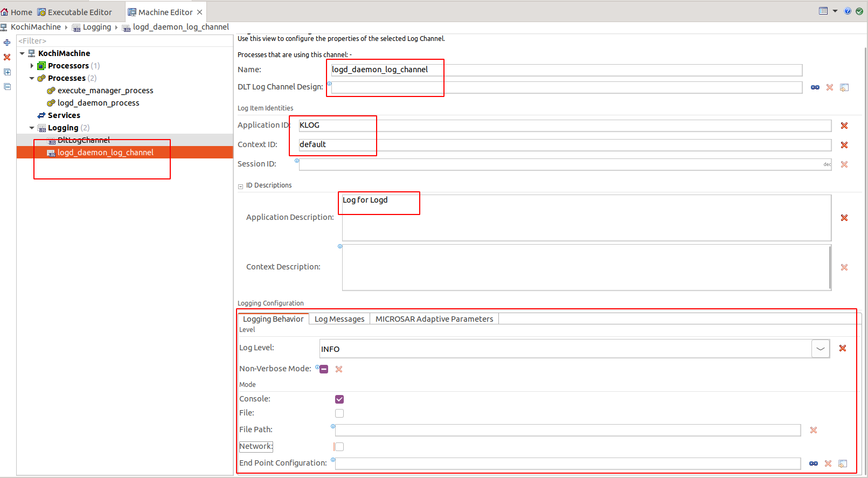The width and height of the screenshot is (868, 478).
Task: Reset the Log Level value
Action: [x=843, y=348]
